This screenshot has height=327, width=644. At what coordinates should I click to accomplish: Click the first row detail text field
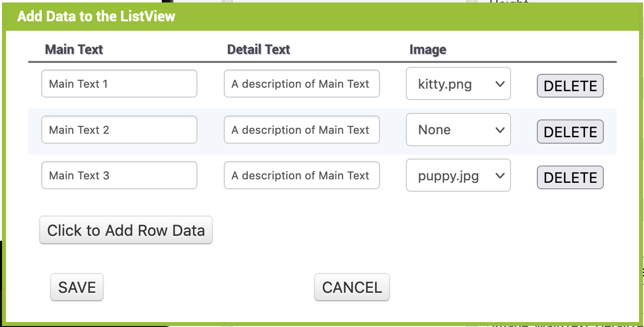[301, 83]
